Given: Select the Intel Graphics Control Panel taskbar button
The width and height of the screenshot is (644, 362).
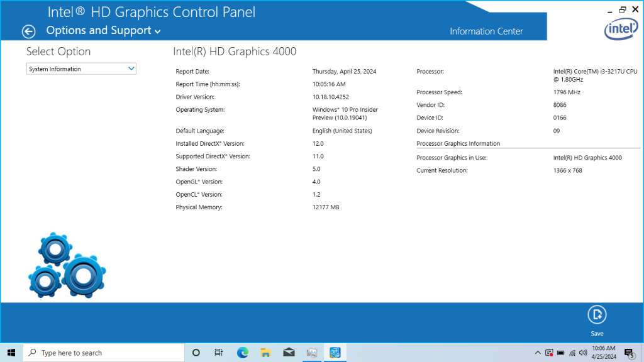Looking at the screenshot, I should pos(335,353).
